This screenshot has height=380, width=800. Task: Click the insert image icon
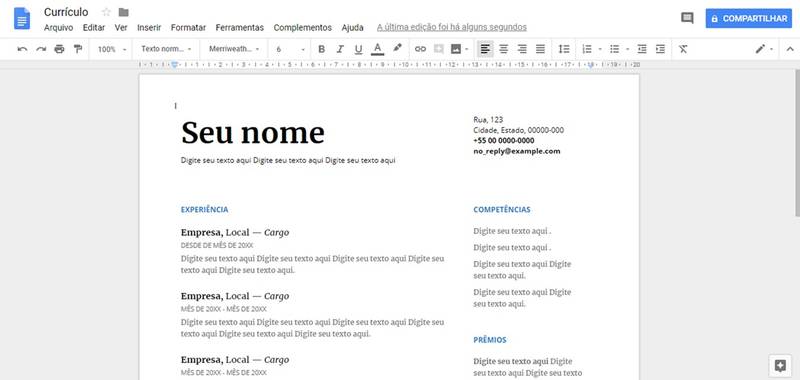(x=456, y=49)
